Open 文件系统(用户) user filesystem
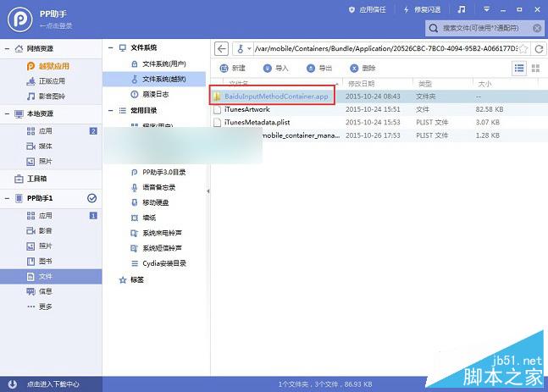The height and width of the screenshot is (392, 548). tap(158, 64)
